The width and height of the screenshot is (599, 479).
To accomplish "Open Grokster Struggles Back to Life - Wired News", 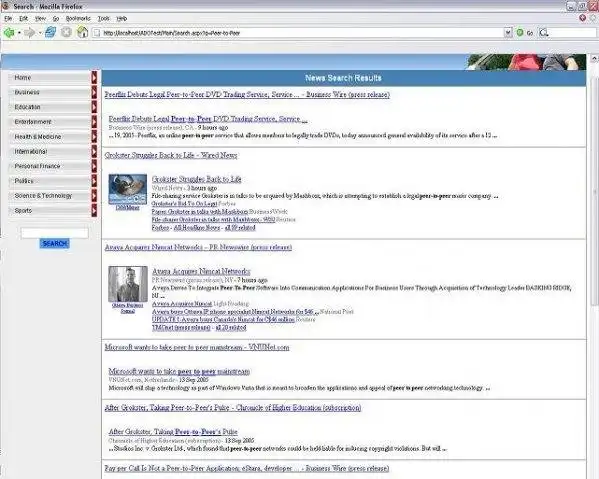I will point(171,155).
